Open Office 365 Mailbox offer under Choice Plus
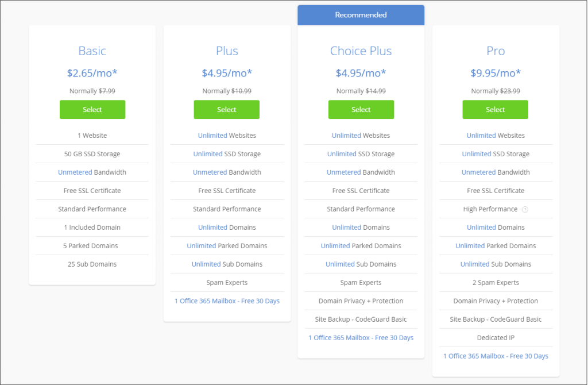This screenshot has height=385, width=588. click(x=361, y=337)
